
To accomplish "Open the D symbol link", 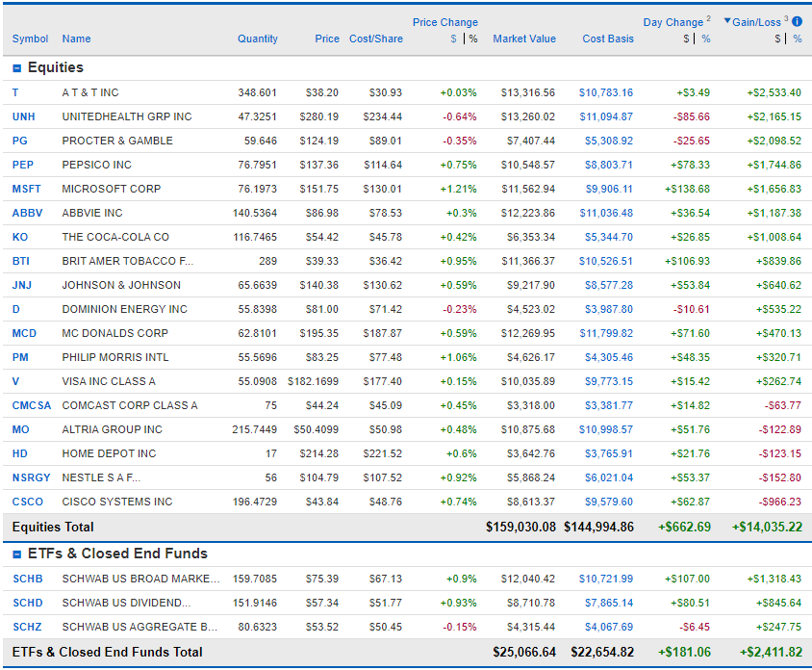I will click(x=16, y=309).
